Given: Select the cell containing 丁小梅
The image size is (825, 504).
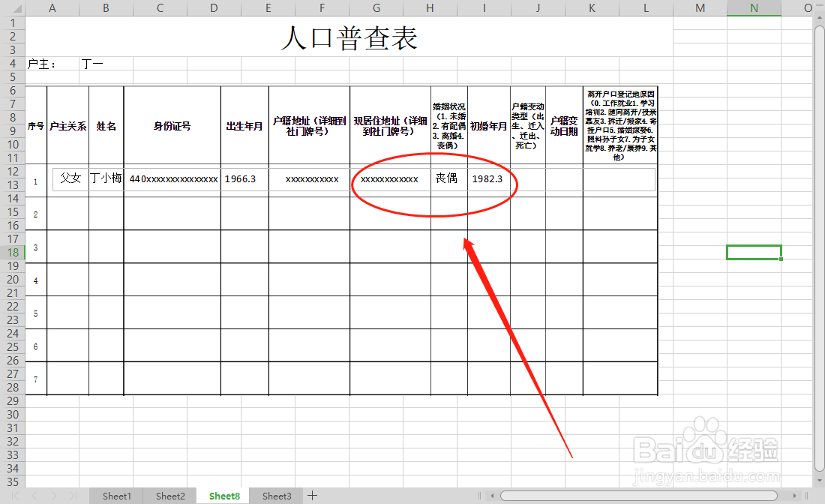Looking at the screenshot, I should [x=105, y=178].
